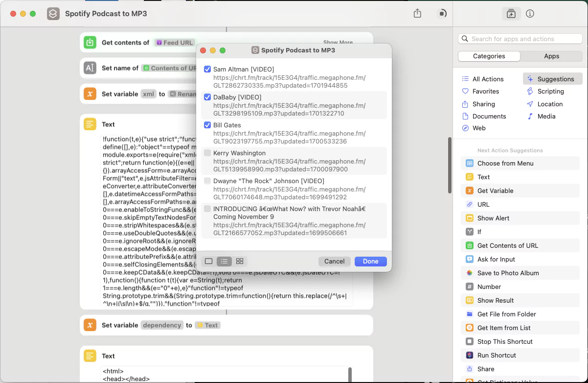Switch to the Apps tab
This screenshot has height=383, width=588.
tap(551, 56)
